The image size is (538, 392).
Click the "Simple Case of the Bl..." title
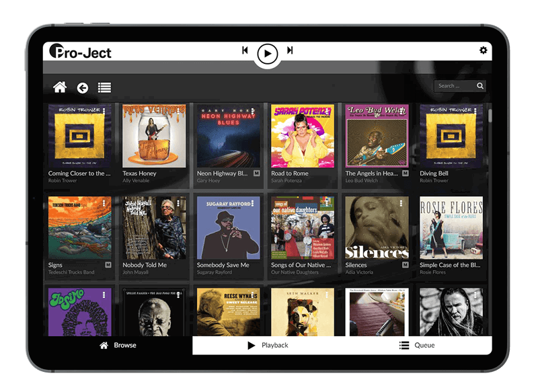(450, 265)
